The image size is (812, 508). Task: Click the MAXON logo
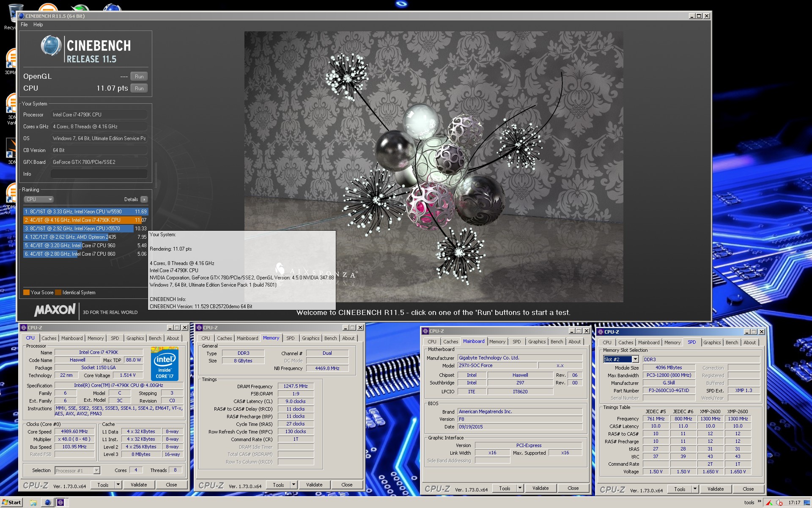coord(55,310)
